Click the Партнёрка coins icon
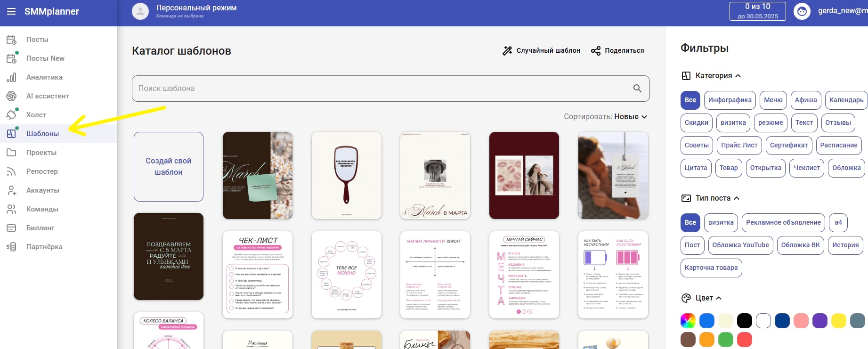This screenshot has width=868, height=349. (x=11, y=247)
